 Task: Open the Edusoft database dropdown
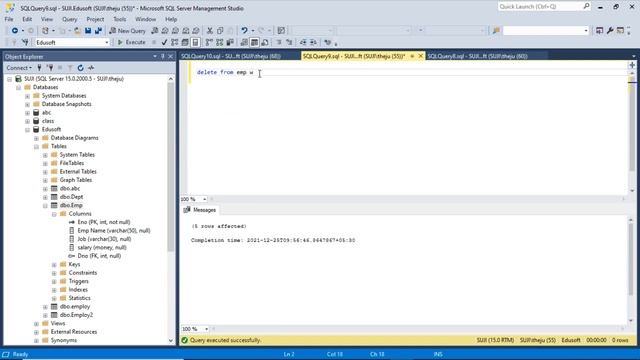point(107,42)
